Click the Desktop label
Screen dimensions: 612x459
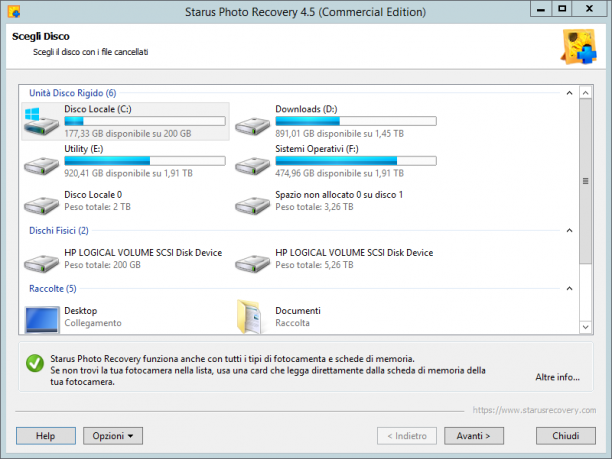(81, 311)
